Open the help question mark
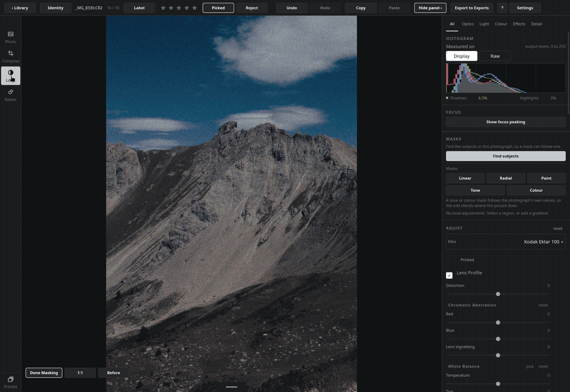 (502, 8)
